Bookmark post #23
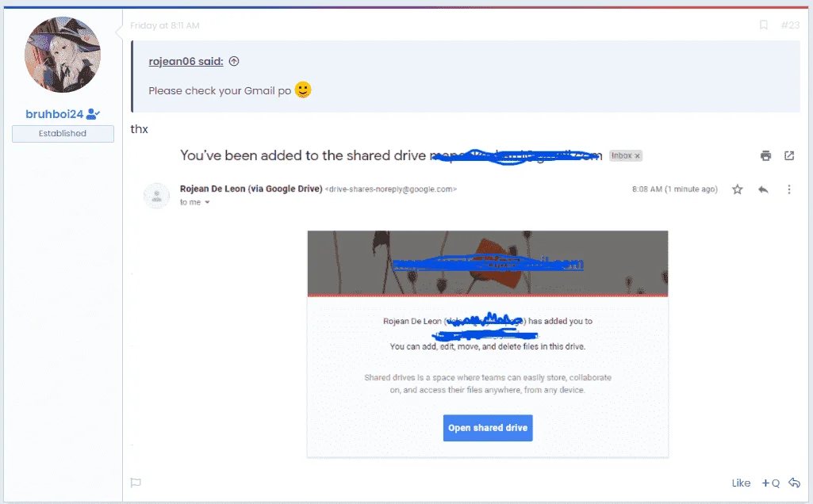 763,25
